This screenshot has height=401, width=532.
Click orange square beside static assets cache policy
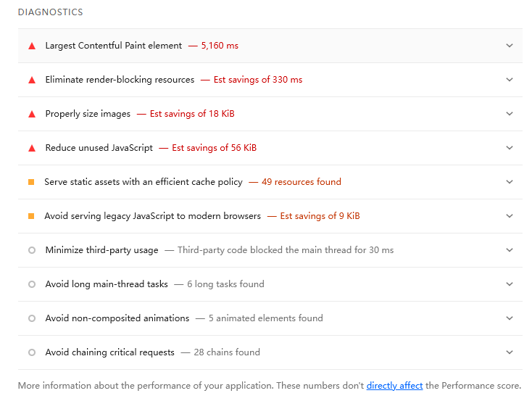click(x=31, y=182)
